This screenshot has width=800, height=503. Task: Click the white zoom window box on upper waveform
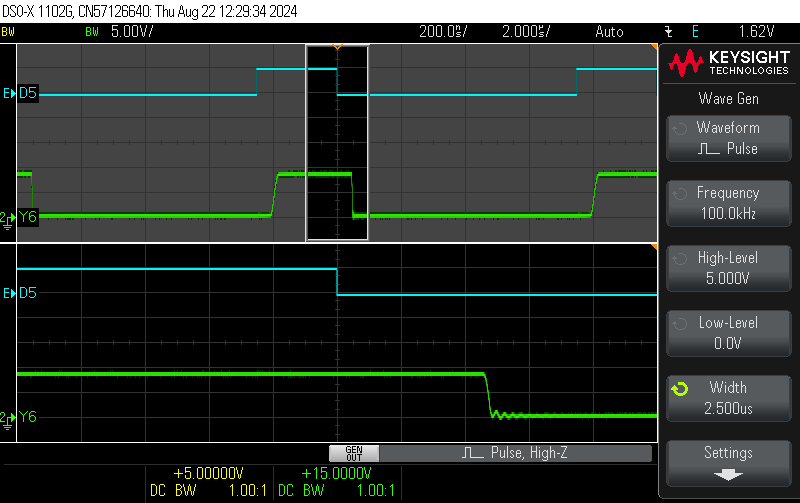click(337, 142)
